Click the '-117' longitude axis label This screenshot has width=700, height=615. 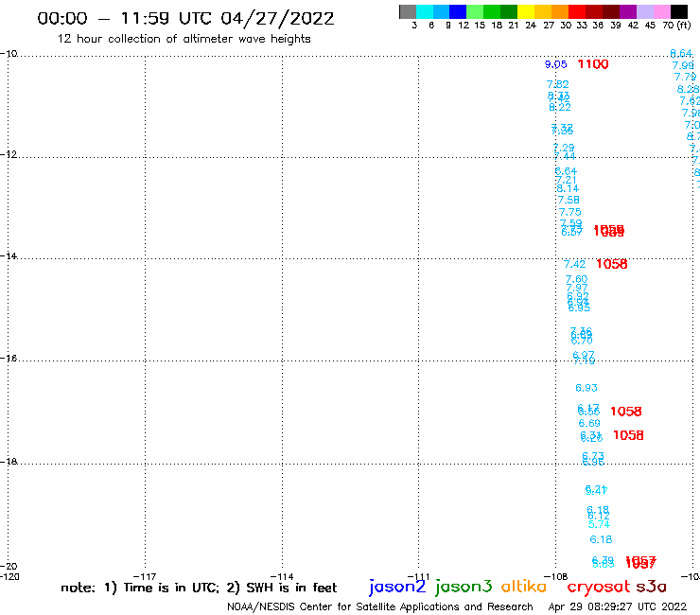point(145,577)
